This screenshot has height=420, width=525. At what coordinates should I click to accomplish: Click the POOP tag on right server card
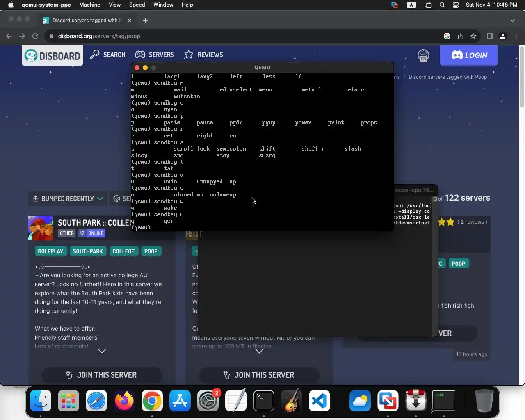click(459, 264)
